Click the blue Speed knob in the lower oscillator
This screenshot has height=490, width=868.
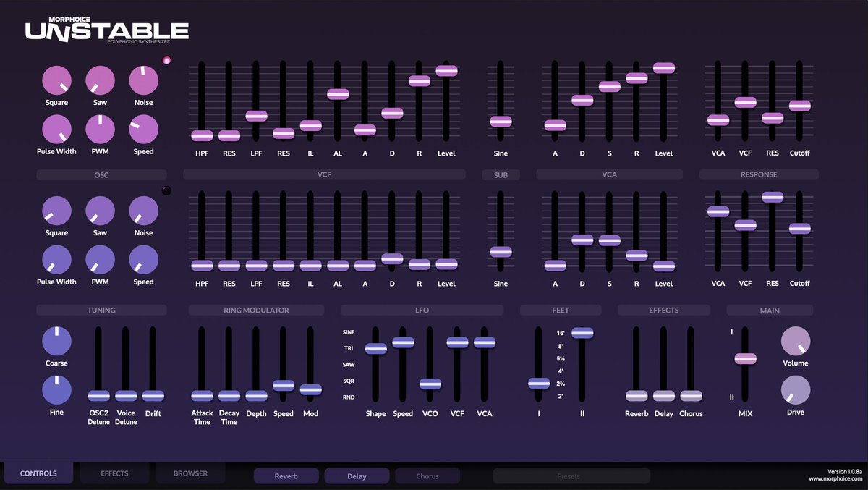[x=143, y=260]
